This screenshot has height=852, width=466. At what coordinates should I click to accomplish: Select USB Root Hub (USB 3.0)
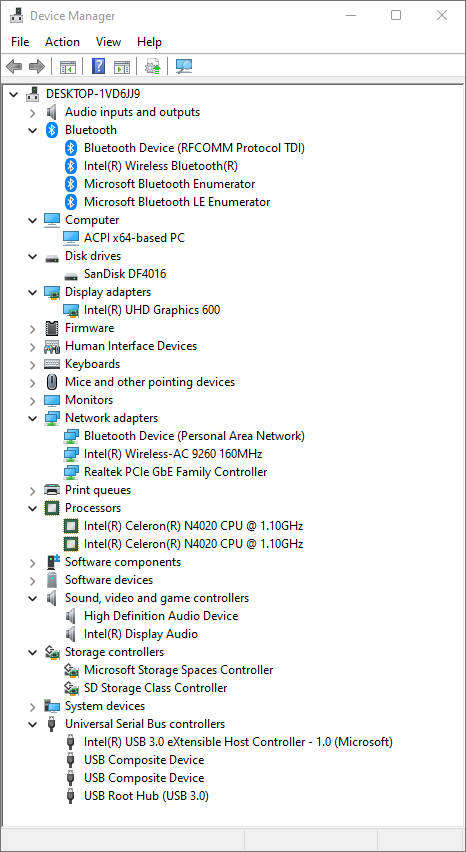(147, 796)
